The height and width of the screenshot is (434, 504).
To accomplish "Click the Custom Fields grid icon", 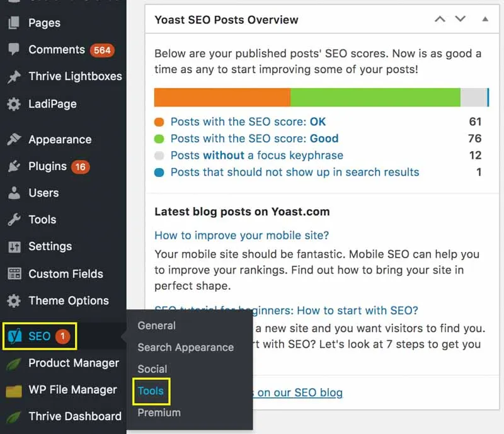I will click(x=14, y=273).
